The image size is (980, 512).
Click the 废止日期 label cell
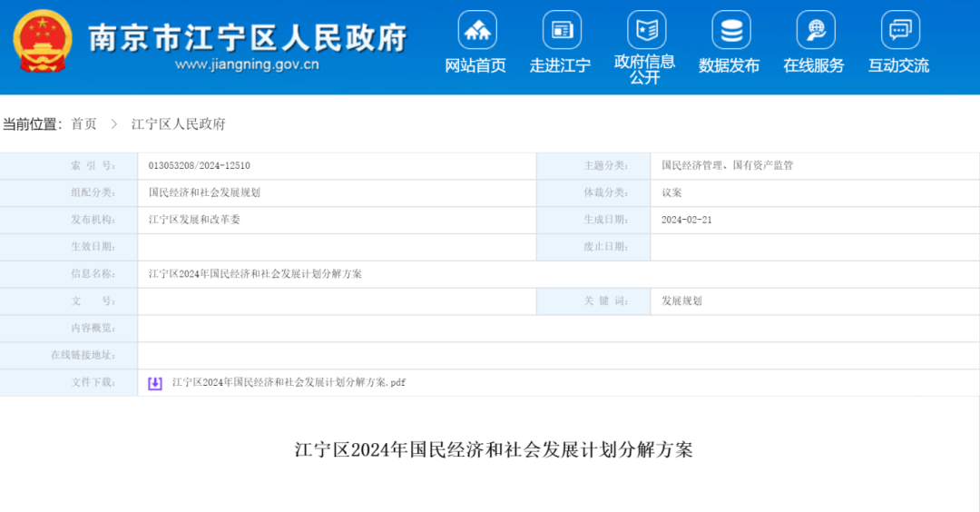point(593,247)
